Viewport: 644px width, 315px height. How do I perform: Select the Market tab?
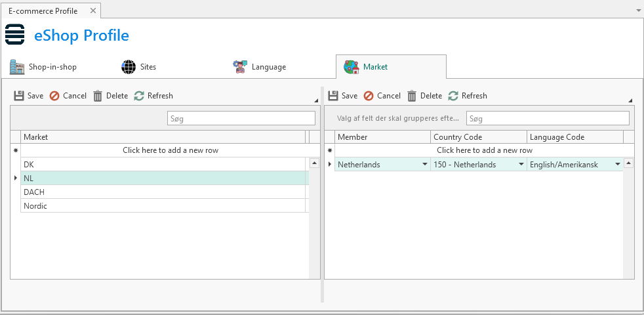(391, 67)
